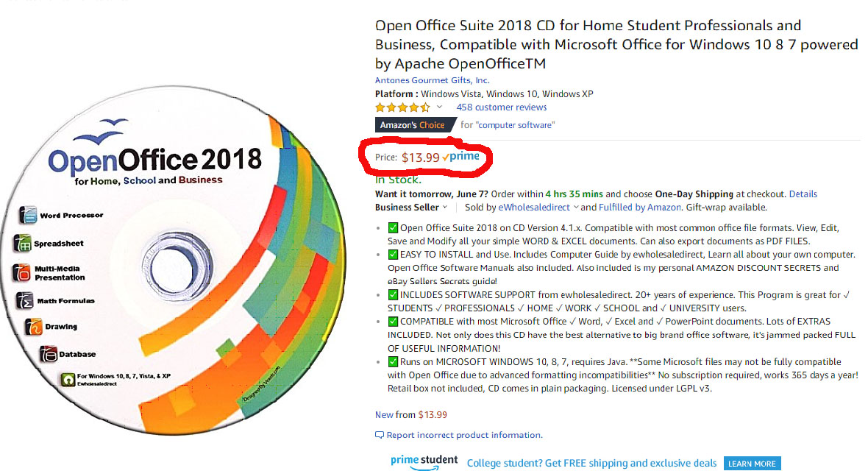868x471 pixels.
Task: Click the prime logo beside the price
Action: pyautogui.click(x=460, y=157)
